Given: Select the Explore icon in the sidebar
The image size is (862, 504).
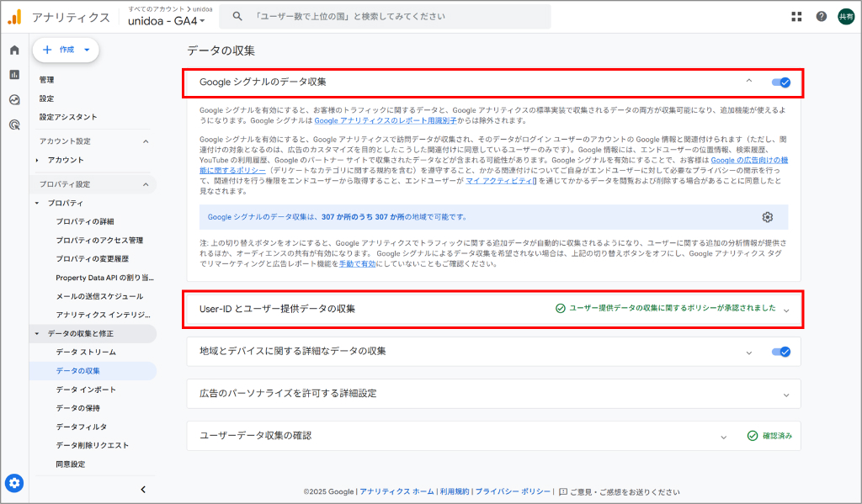Looking at the screenshot, I should pos(13,98).
